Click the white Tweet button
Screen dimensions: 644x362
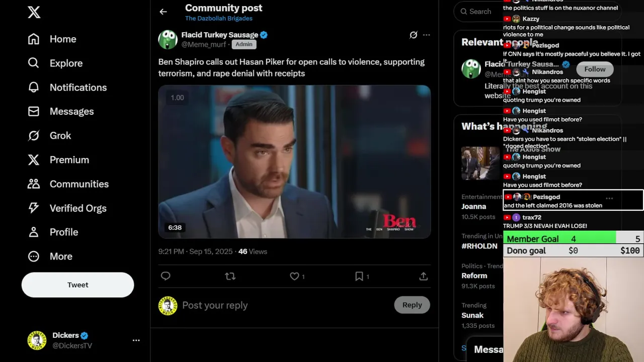[77, 285]
